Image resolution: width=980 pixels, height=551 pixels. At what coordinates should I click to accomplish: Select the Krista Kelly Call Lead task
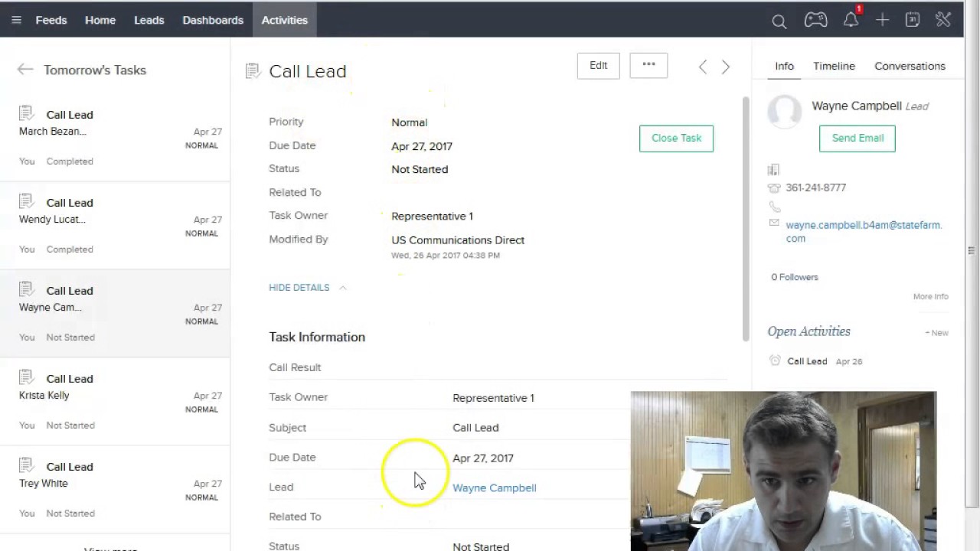tap(115, 402)
